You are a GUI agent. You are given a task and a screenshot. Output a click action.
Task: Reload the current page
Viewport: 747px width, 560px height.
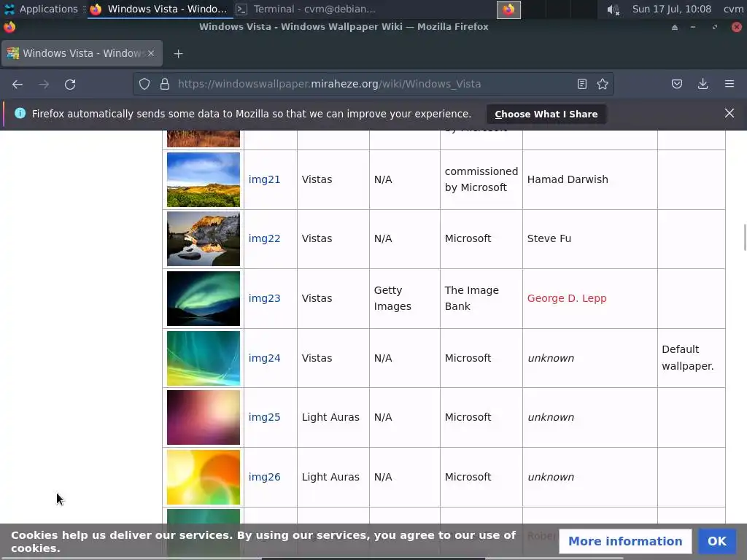click(70, 85)
